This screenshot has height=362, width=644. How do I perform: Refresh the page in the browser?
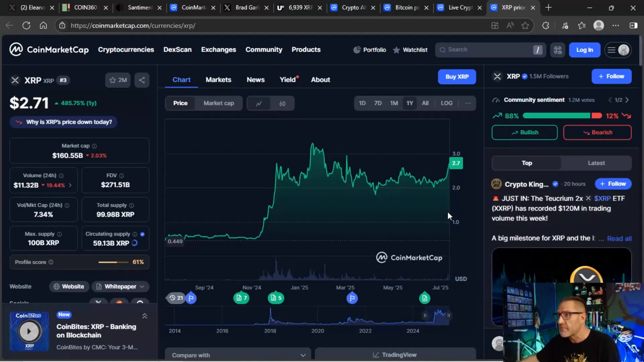(x=26, y=25)
